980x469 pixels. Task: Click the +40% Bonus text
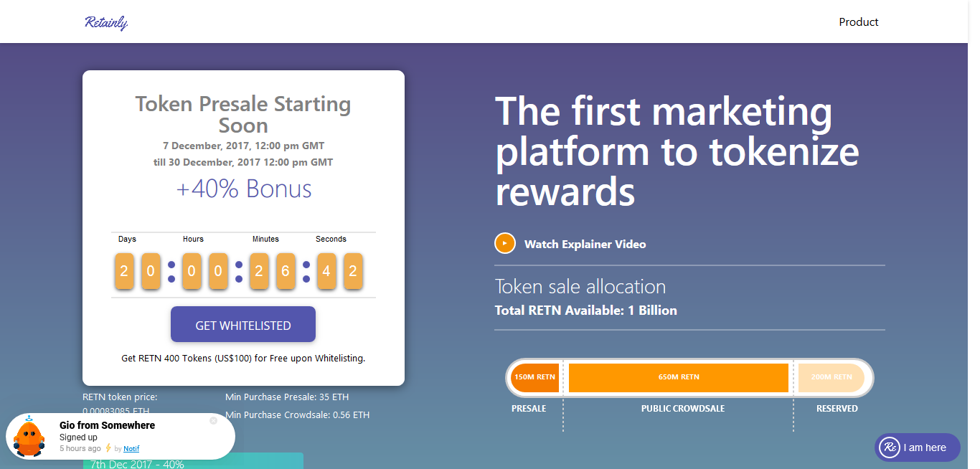244,189
